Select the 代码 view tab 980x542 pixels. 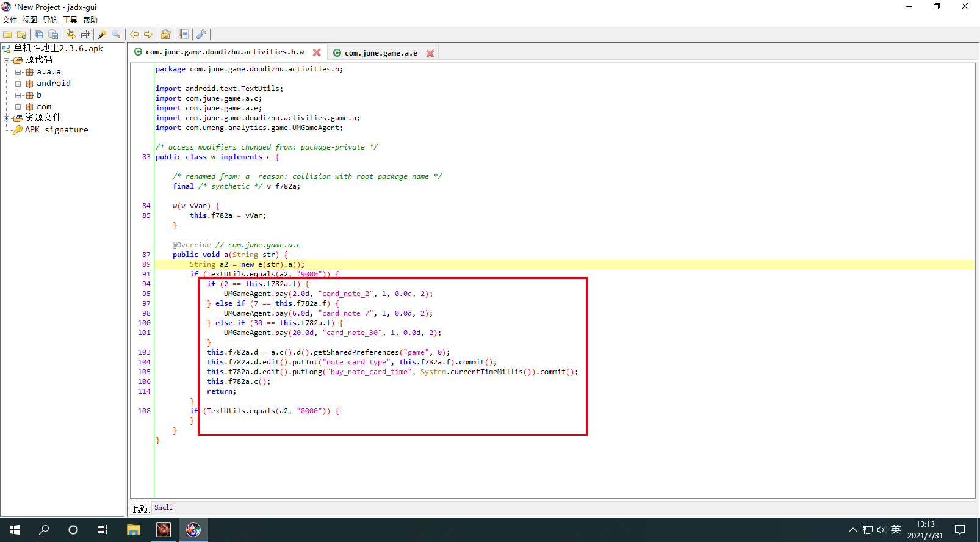pos(140,508)
